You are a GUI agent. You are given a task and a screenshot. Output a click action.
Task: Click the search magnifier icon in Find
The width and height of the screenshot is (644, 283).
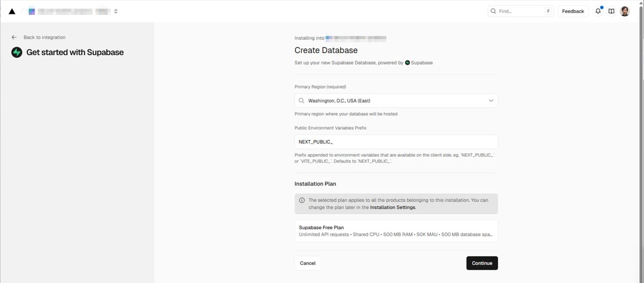[x=494, y=11]
